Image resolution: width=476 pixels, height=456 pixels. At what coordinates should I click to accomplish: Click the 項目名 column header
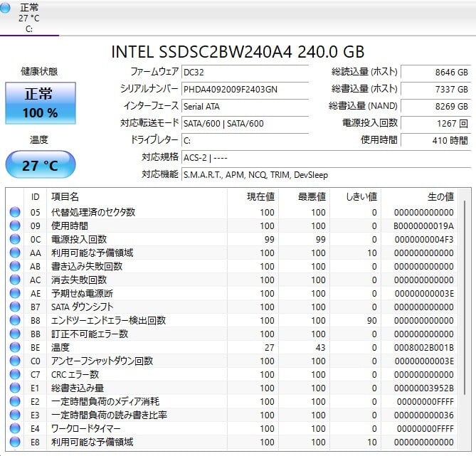click(x=65, y=196)
